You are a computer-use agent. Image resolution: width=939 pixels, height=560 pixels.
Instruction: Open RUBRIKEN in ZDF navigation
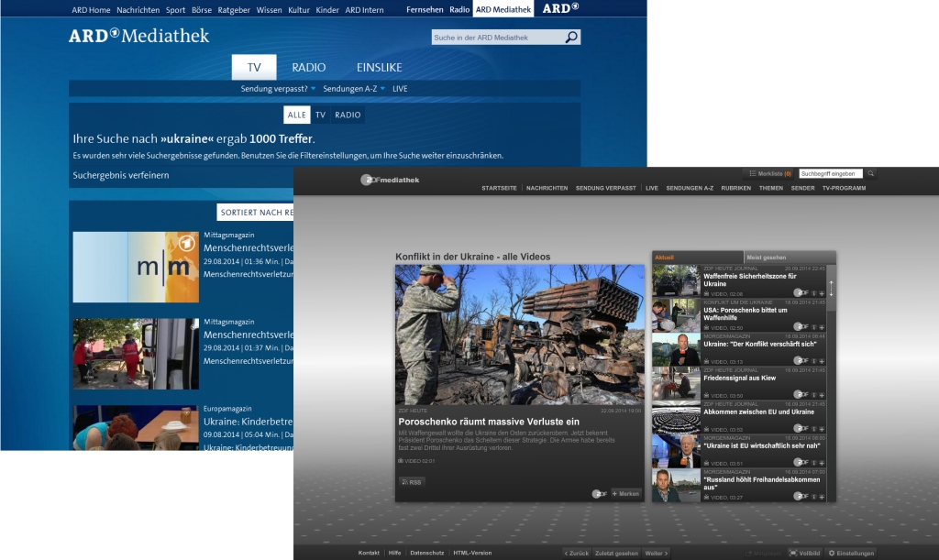tap(735, 188)
